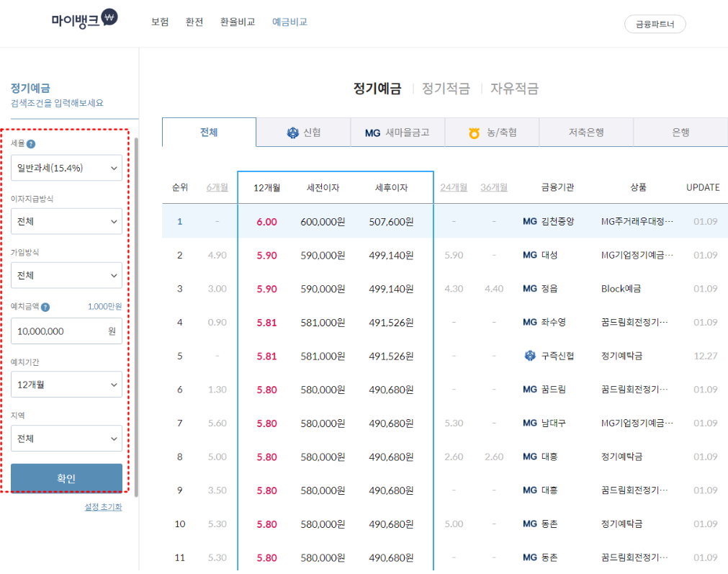Switch to the 새마을금고 tab
The image size is (728, 574).
(x=397, y=133)
